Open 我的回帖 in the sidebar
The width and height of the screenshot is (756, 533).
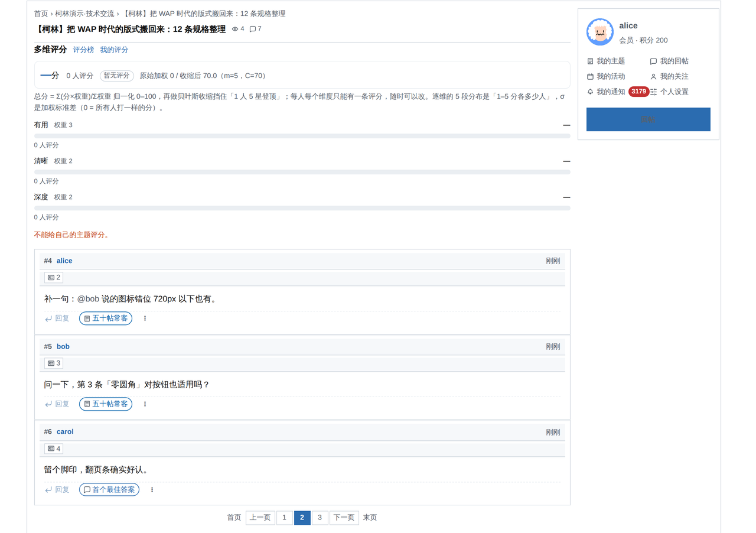click(669, 61)
